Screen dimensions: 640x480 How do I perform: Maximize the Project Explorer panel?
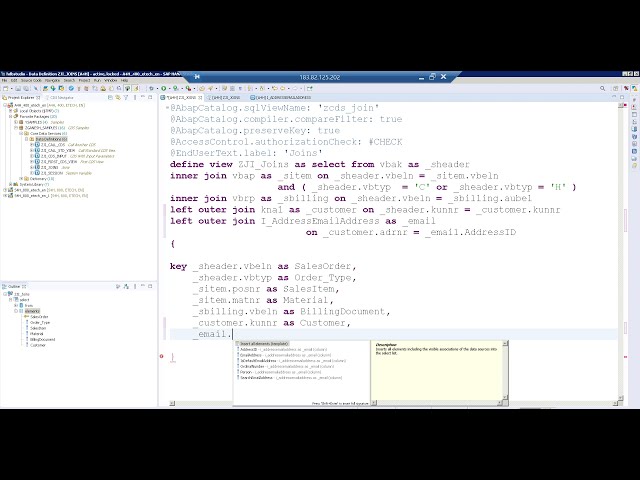pos(150,97)
